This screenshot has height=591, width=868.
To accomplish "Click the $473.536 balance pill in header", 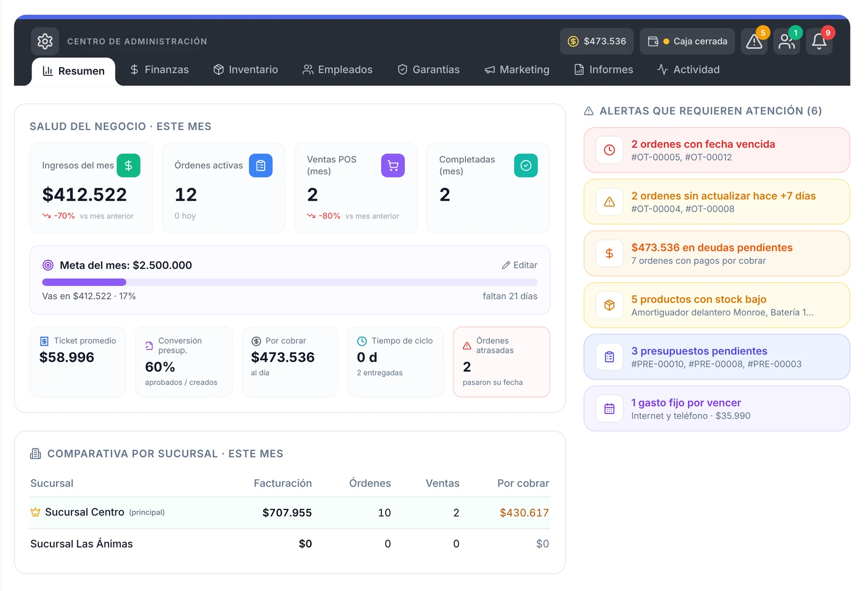I will point(597,41).
